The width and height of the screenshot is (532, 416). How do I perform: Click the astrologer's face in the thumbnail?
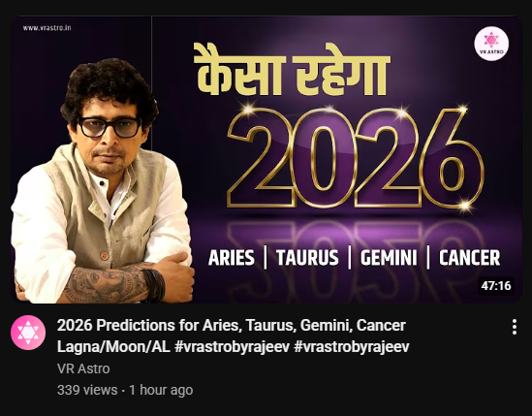pyautogui.click(x=108, y=136)
